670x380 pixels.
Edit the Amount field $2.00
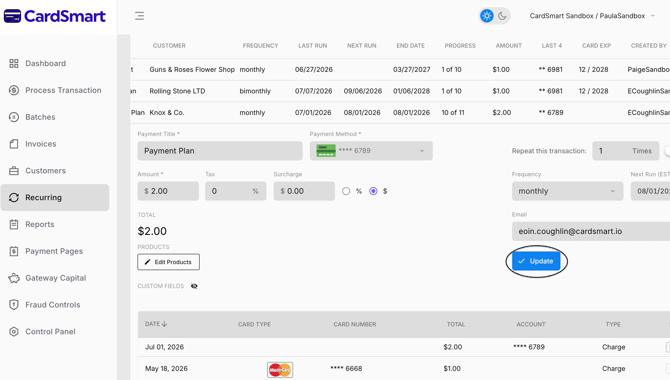[168, 191]
